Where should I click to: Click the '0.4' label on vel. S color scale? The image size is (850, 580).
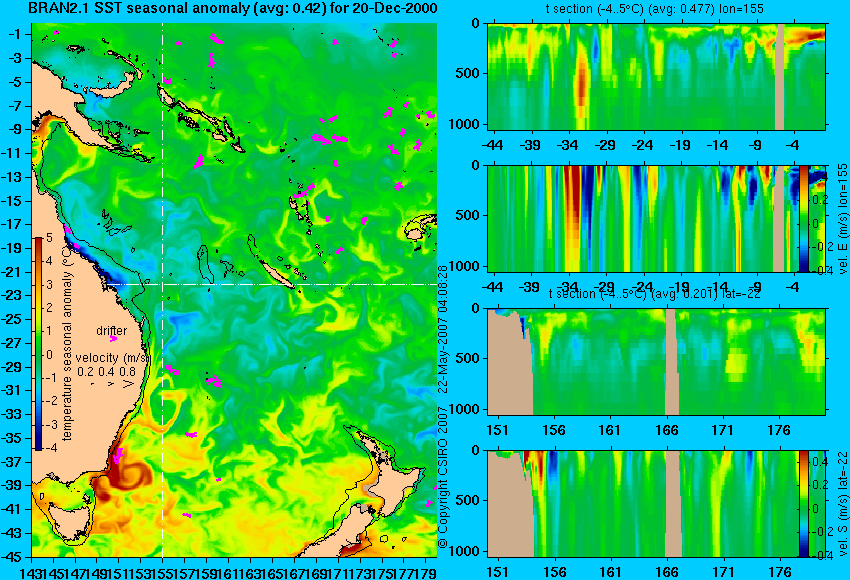(x=820, y=462)
